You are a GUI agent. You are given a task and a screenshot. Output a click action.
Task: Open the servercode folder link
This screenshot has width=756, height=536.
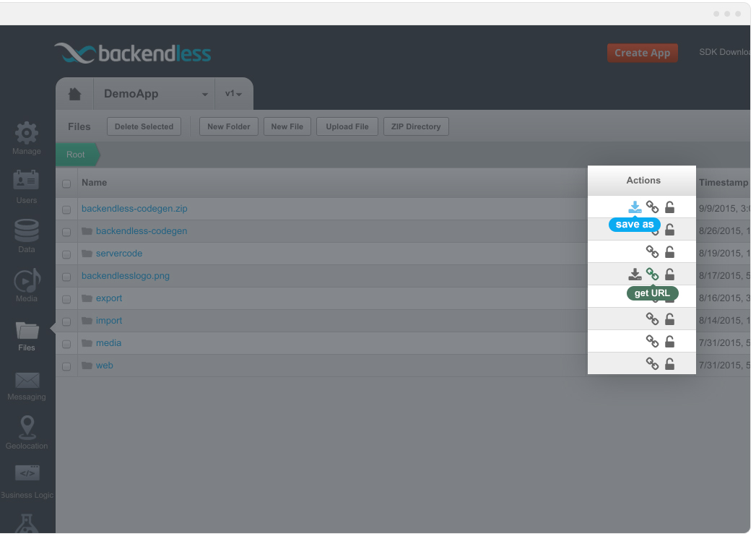(119, 254)
